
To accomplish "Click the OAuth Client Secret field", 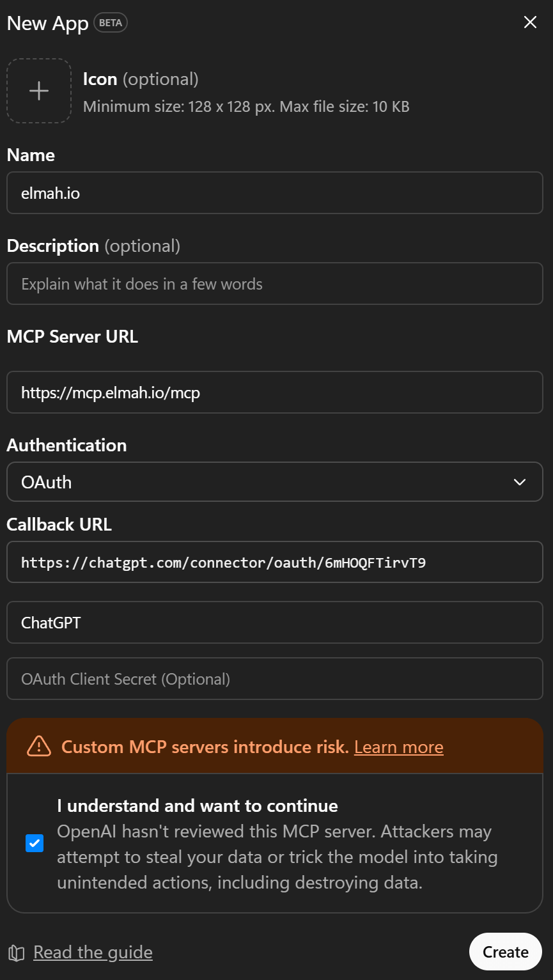I will [275, 678].
